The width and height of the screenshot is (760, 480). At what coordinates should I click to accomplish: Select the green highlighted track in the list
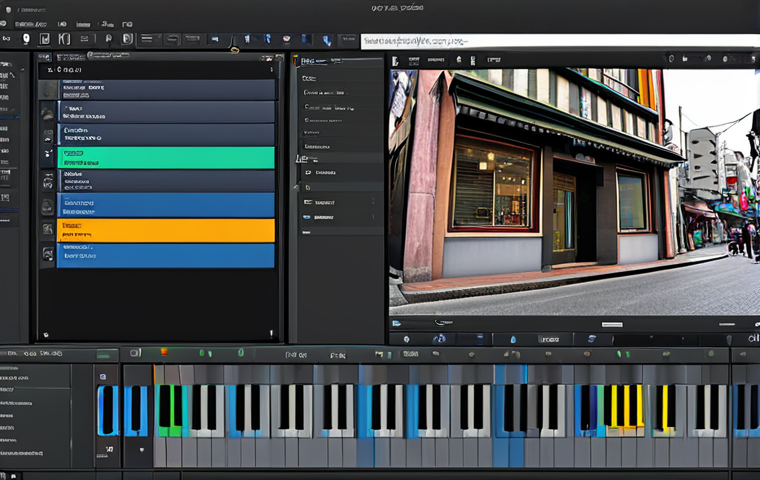coord(166,158)
